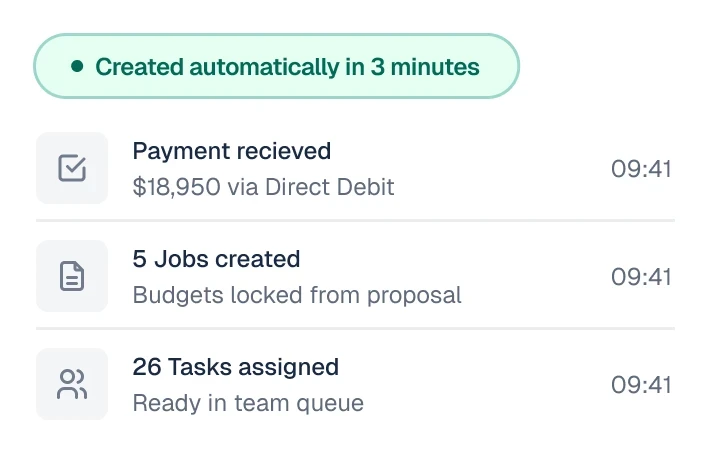
Task: Click the 09:41 timestamp on the tasks row
Action: [641, 384]
